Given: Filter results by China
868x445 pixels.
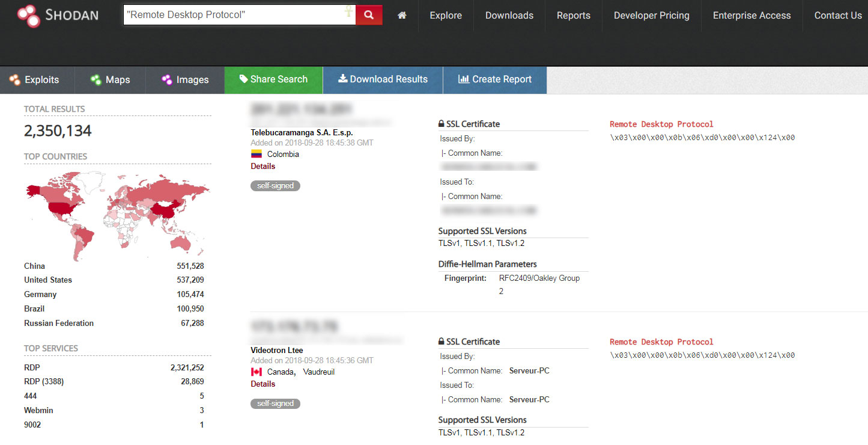Looking at the screenshot, I should click(34, 266).
